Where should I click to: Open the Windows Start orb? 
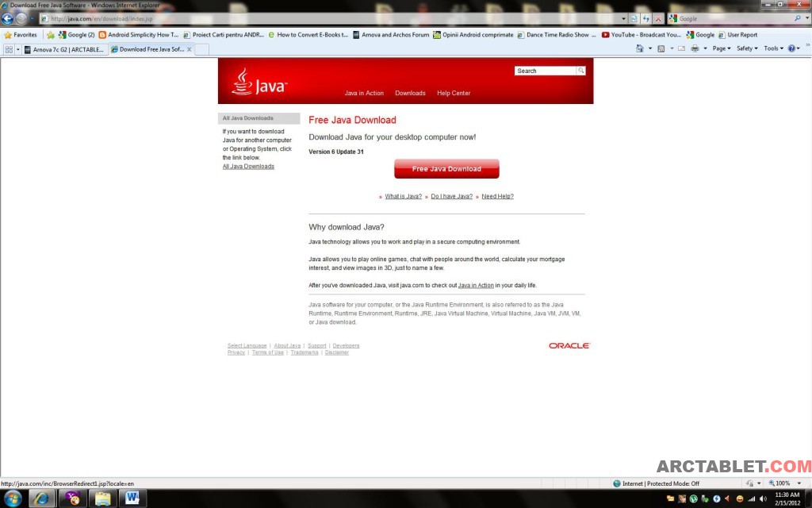(x=12, y=498)
